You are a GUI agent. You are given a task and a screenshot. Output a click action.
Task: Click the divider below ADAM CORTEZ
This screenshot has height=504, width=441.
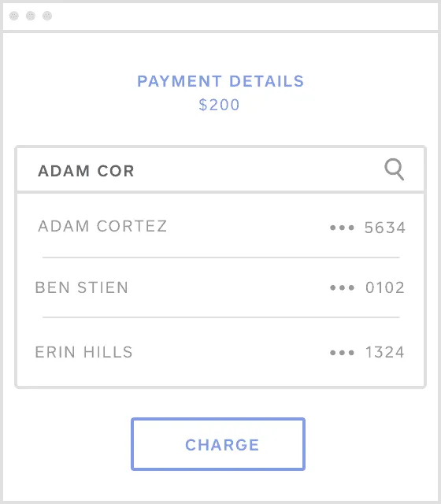tap(221, 258)
